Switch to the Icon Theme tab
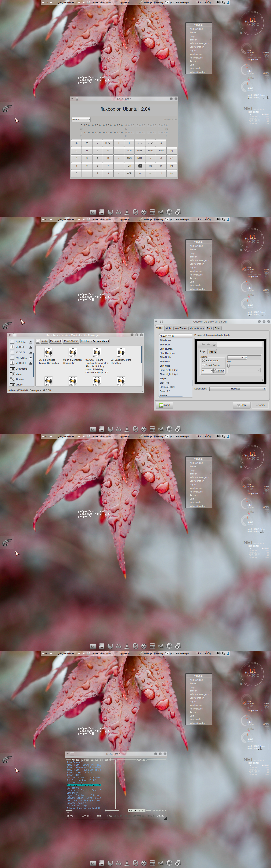The height and width of the screenshot is (868, 271). pyautogui.click(x=180, y=328)
